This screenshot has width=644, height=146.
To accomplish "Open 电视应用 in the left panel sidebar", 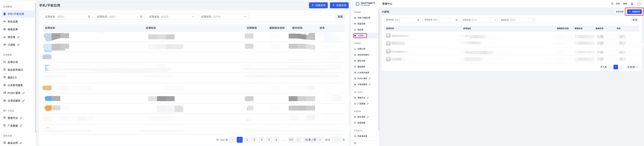I will pos(13,30).
